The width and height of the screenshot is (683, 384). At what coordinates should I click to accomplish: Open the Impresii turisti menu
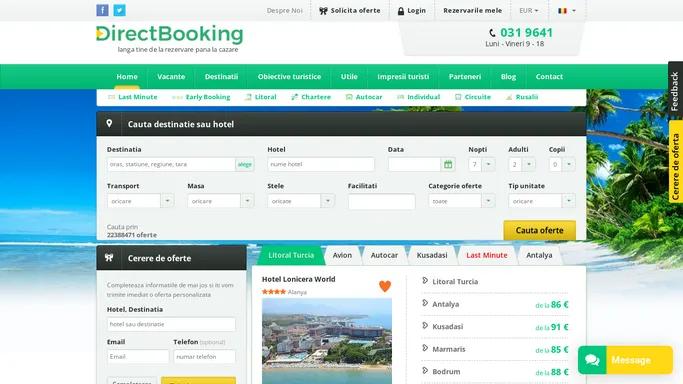(x=403, y=77)
